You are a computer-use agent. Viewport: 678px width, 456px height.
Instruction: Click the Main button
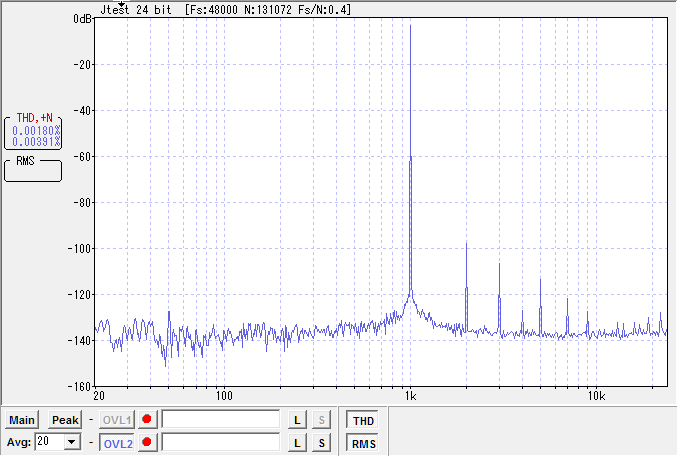(x=22, y=420)
